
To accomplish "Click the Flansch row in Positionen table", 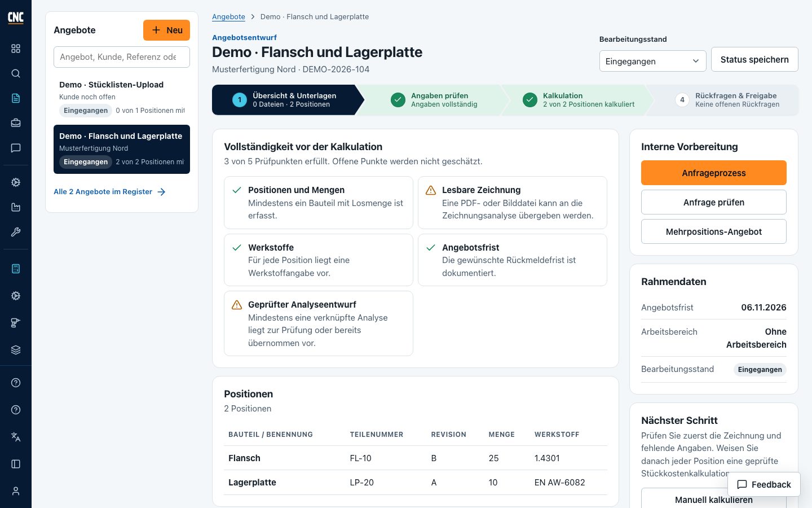I will [x=416, y=458].
